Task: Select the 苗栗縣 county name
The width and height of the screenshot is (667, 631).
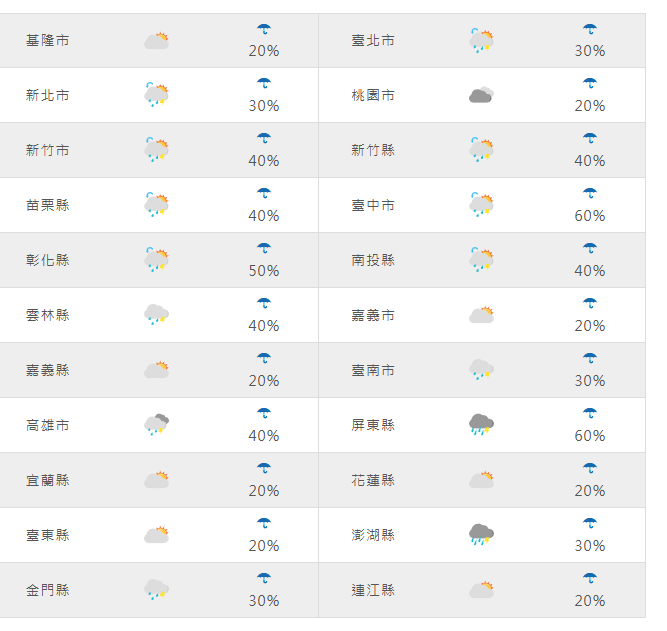Action: 48,205
